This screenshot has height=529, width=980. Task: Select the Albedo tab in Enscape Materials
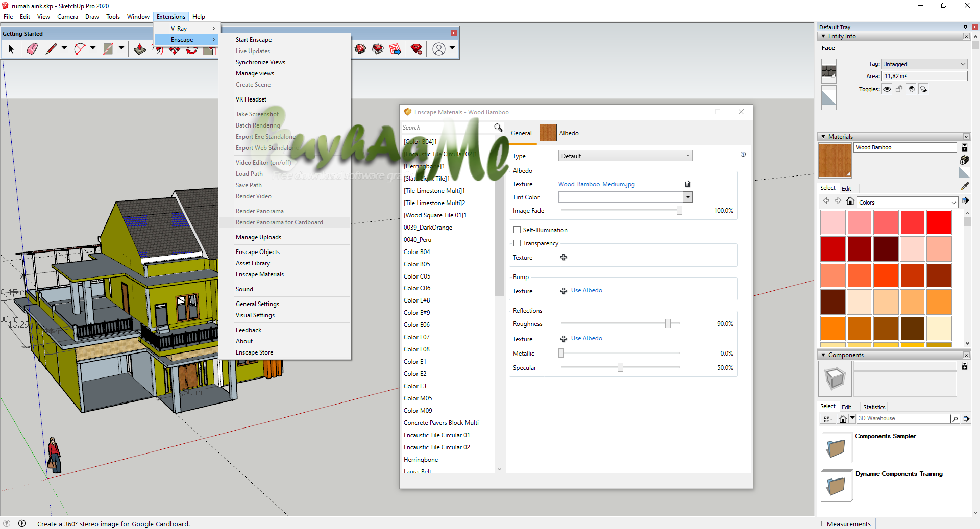[x=559, y=133]
